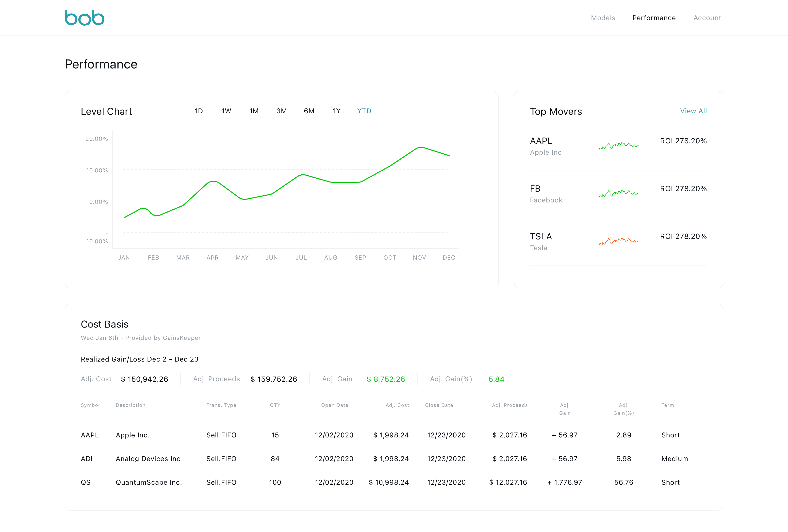Click the + 1,776.97 gain value
Image resolution: width=788 pixels, height=532 pixels.
coord(565,482)
